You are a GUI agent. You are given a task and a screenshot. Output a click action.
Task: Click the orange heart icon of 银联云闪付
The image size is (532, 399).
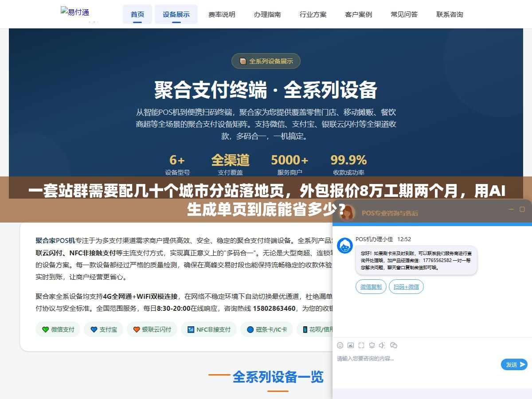click(137, 329)
